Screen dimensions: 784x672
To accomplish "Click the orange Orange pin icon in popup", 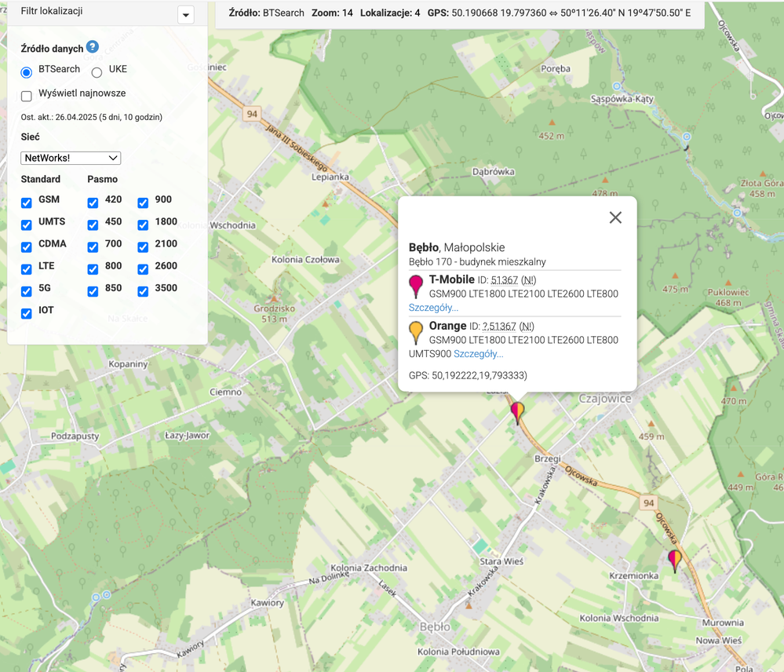I will (416, 333).
